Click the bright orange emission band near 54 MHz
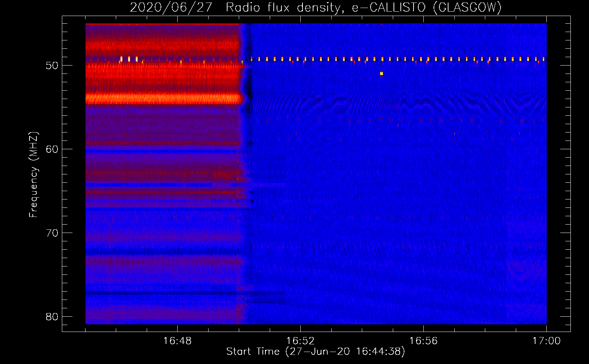Viewport: 589px width, 364px height. [164, 98]
